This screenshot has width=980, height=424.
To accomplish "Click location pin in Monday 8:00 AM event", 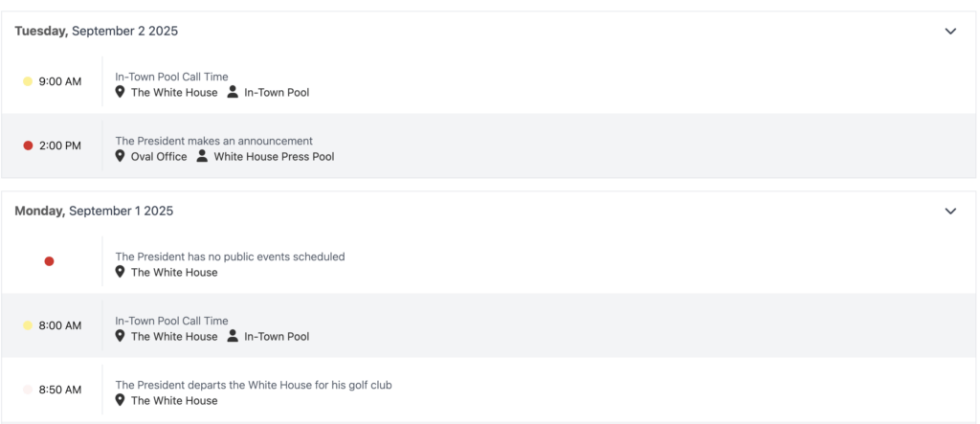I will (x=121, y=336).
